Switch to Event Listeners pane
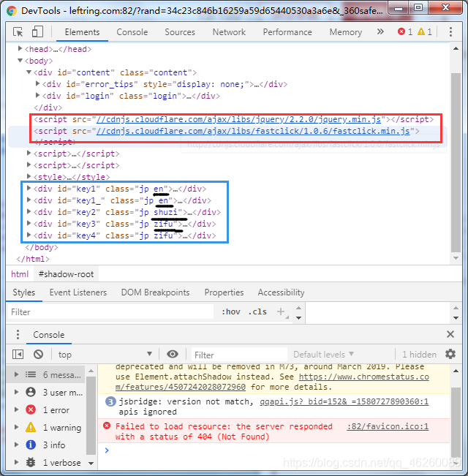The height and width of the screenshot is (476, 468). [x=78, y=292]
